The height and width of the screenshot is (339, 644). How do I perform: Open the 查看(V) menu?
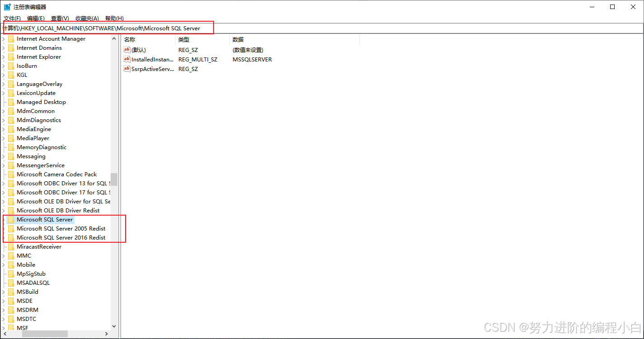coord(60,18)
